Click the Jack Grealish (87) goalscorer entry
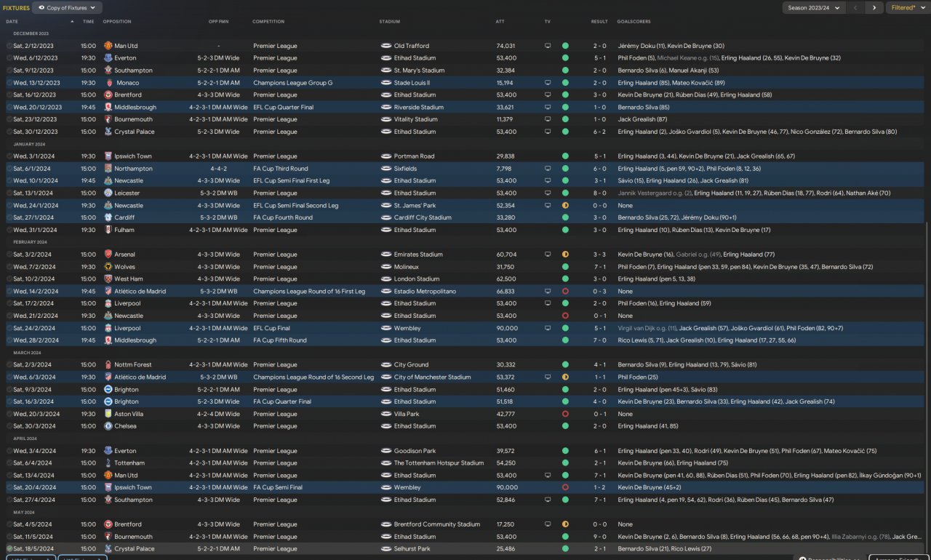931x560 pixels. [x=642, y=119]
